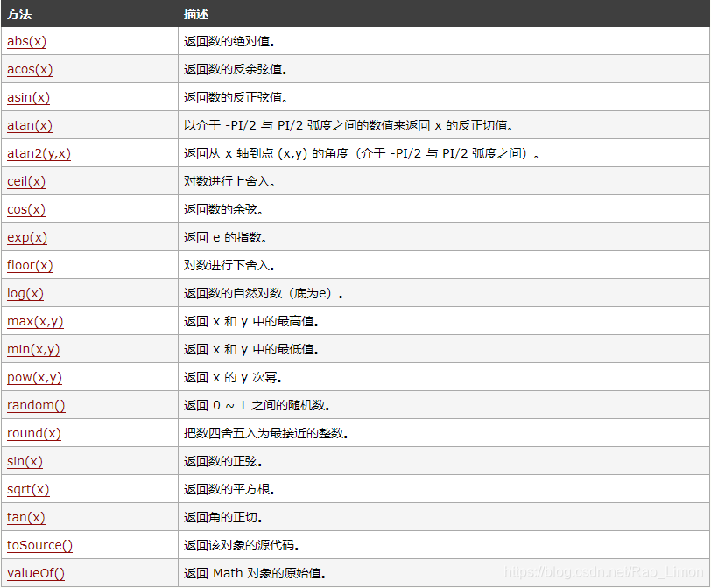
Task: Open the cos(x) method link
Action: tap(26, 209)
